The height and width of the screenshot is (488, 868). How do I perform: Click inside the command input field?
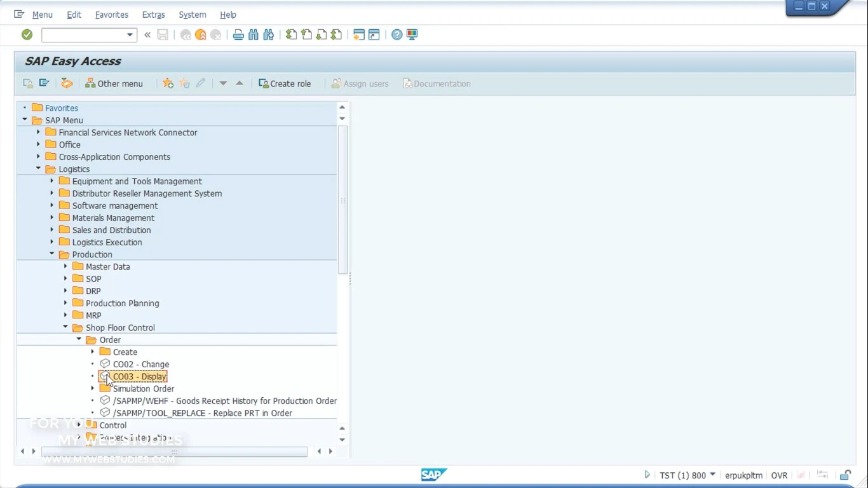click(83, 35)
